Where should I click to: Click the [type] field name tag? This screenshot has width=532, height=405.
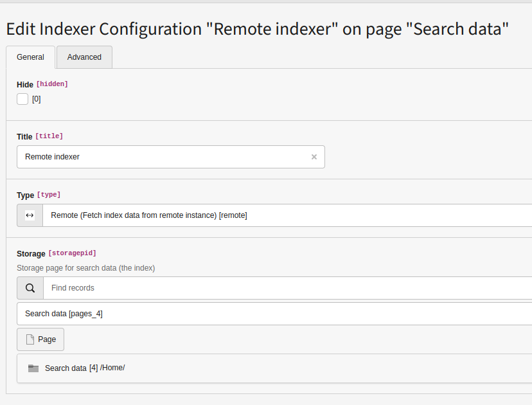49,194
